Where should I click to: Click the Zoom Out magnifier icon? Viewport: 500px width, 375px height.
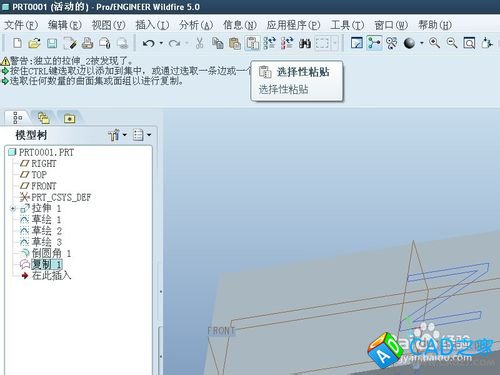click(452, 43)
